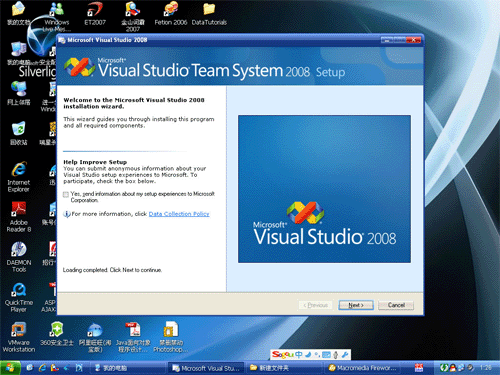Image resolution: width=500 pixels, height=375 pixels.
Task: Launch Adobe Reader 8 desktop shortcut
Action: 18,217
